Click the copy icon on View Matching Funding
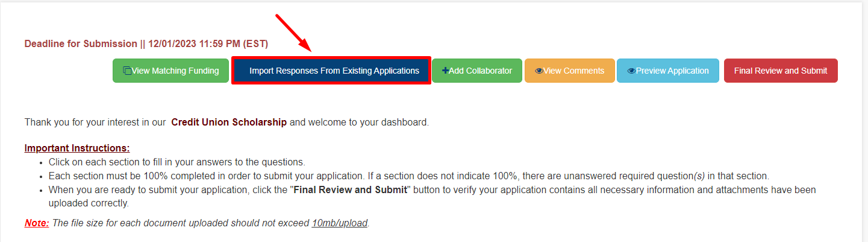Image resolution: width=868 pixels, height=242 pixels. [x=127, y=71]
